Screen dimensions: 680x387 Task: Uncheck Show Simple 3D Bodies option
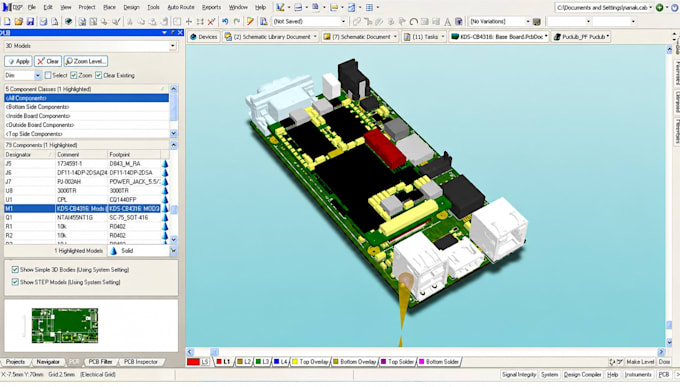point(15,269)
